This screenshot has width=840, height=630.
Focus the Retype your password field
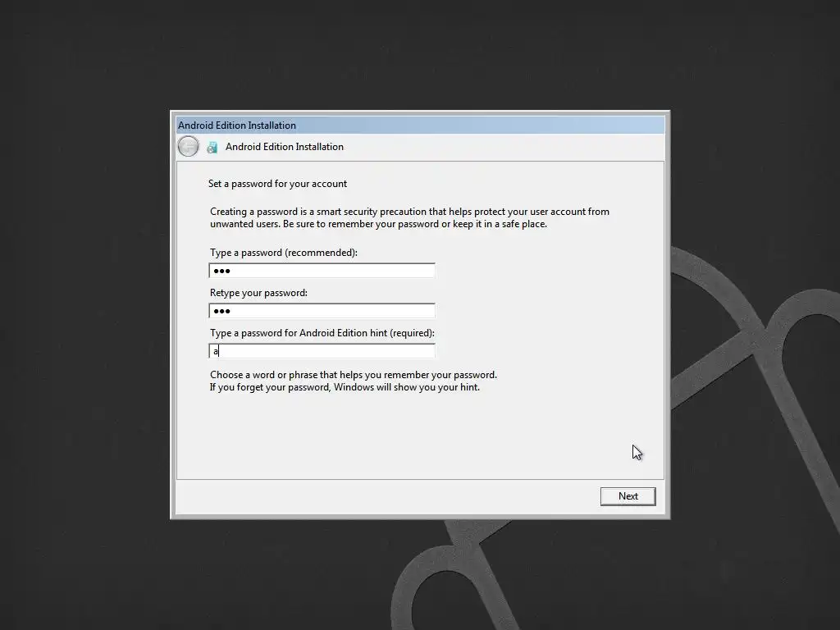click(322, 311)
